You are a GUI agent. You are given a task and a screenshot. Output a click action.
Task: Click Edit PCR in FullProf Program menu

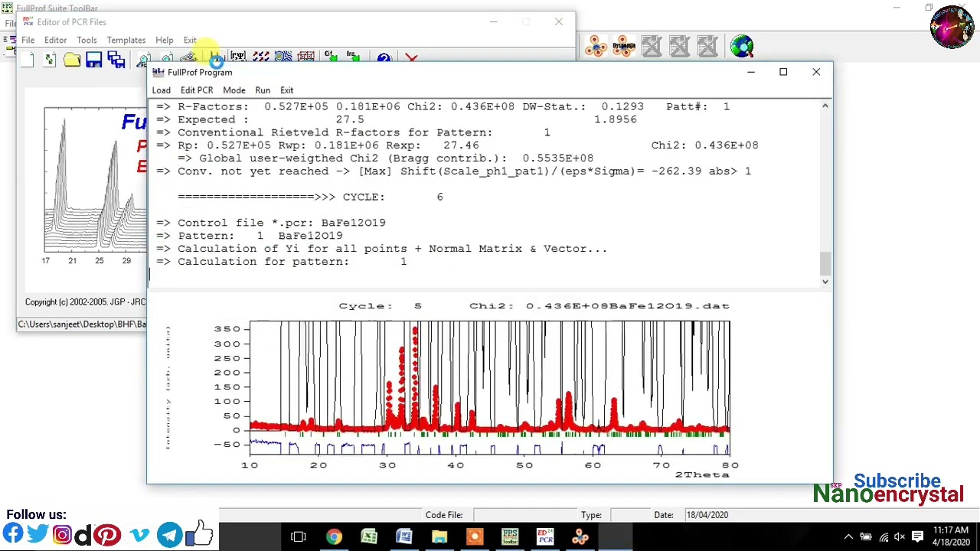tap(197, 90)
